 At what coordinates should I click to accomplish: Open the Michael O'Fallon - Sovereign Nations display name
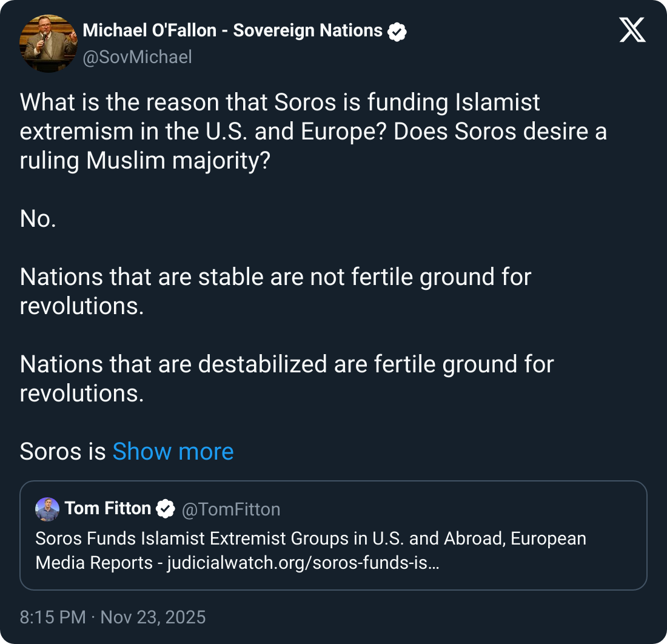232,30
